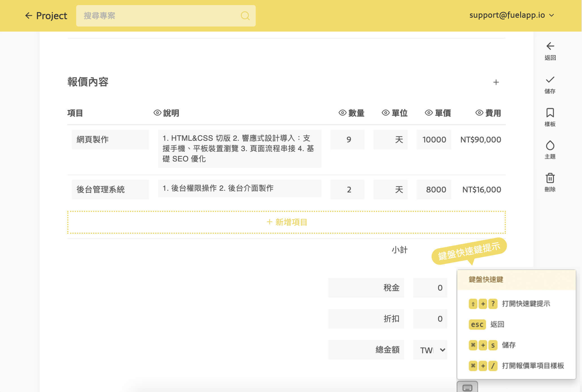The image size is (582, 392).
Task: Toggle visibility eye for 單價 column
Action: [x=428, y=113]
